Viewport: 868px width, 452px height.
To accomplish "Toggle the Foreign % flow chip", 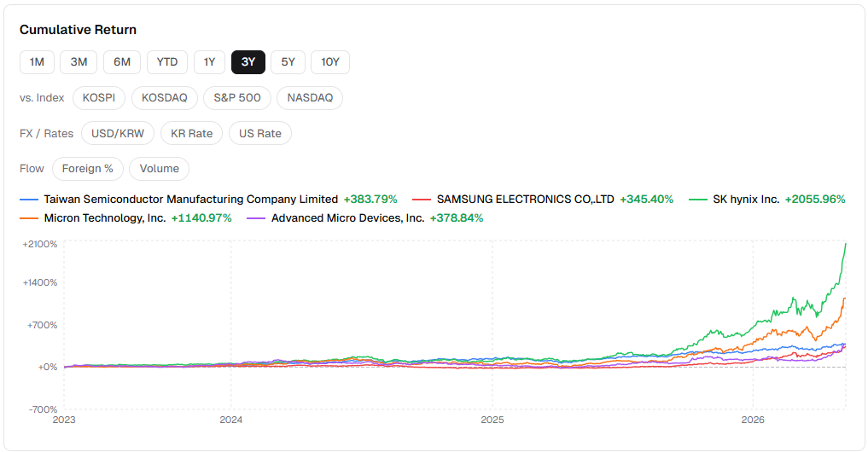I will [x=87, y=169].
